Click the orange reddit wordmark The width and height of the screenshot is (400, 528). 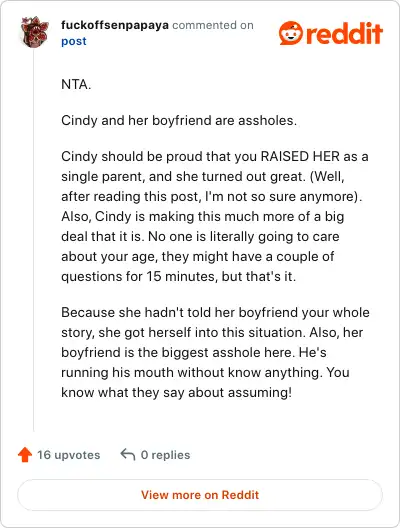point(344,33)
